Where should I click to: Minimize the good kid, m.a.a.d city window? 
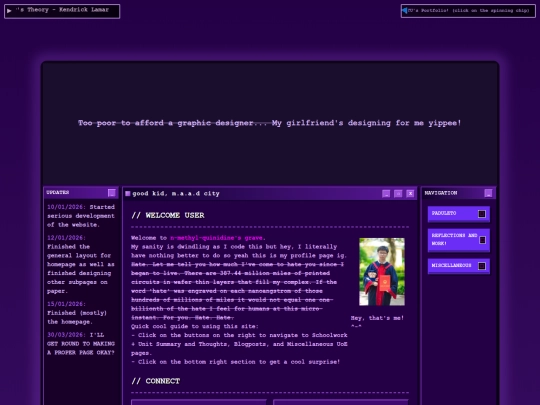coord(386,194)
